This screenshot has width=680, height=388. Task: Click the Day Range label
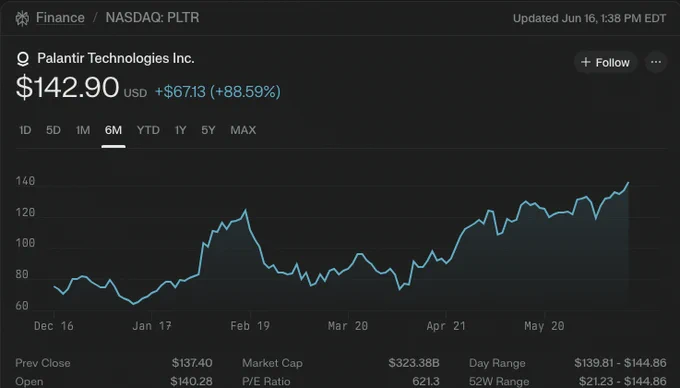tap(497, 363)
